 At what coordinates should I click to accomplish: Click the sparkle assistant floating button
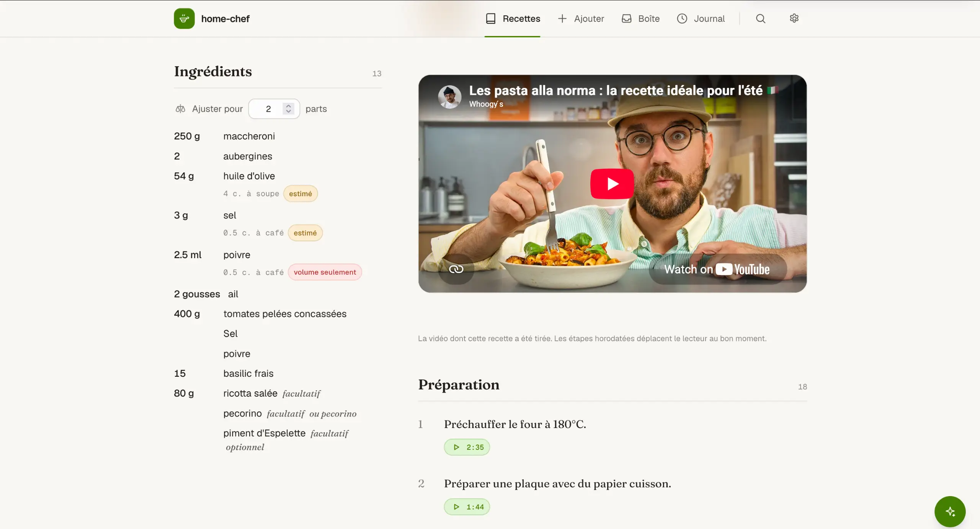(x=950, y=511)
